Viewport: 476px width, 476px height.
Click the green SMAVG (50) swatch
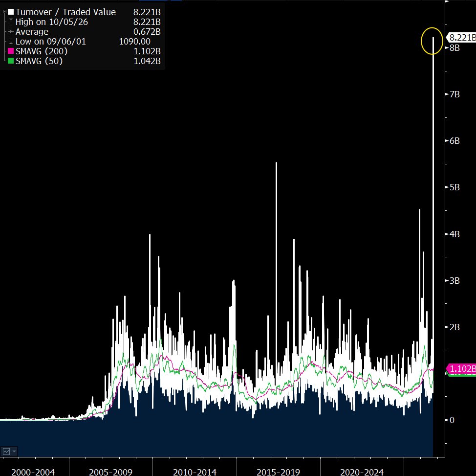coord(11,61)
